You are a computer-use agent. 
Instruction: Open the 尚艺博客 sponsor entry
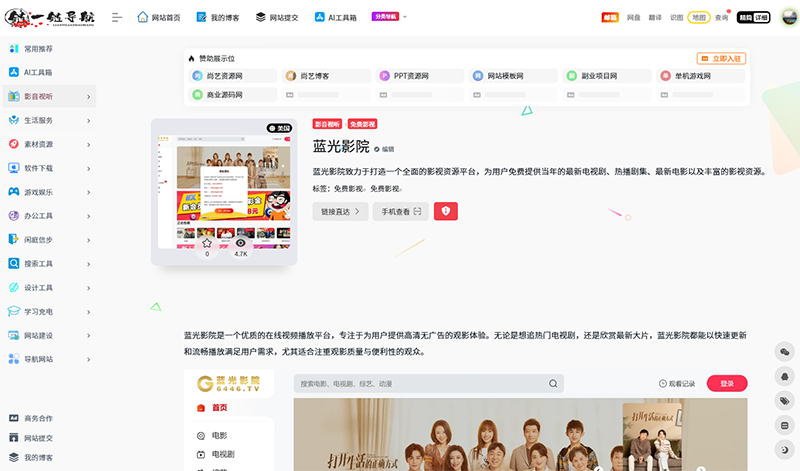pos(326,76)
